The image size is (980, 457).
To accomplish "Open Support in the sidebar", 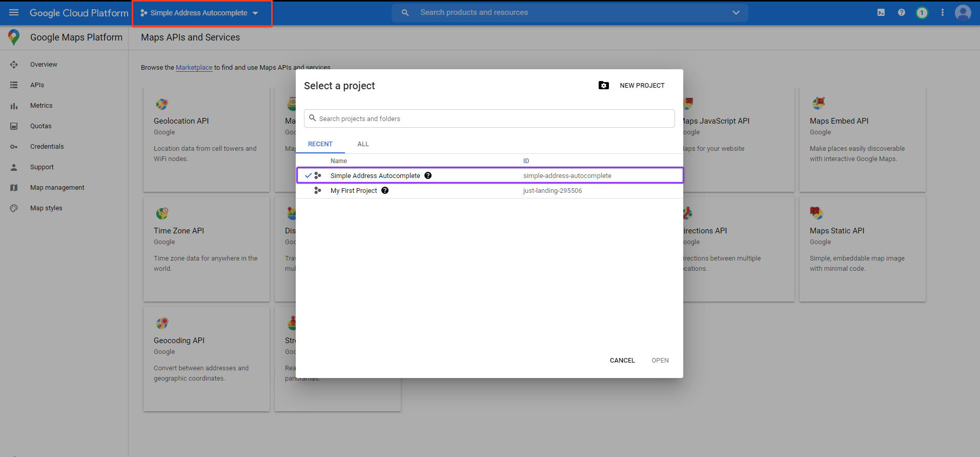I will (x=42, y=167).
